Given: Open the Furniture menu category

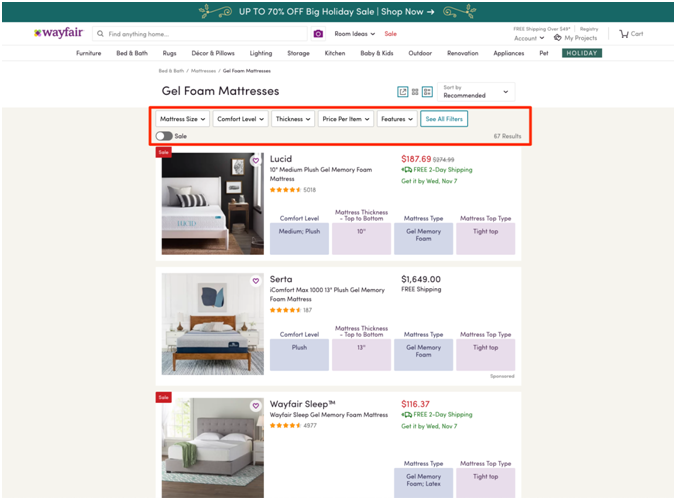Looking at the screenshot, I should (x=89, y=53).
